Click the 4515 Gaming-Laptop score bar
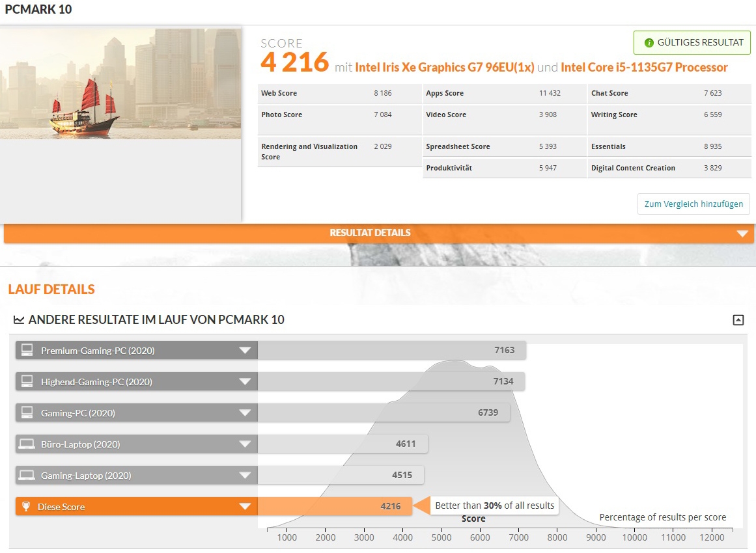Image resolution: width=756 pixels, height=553 pixels. tap(341, 476)
